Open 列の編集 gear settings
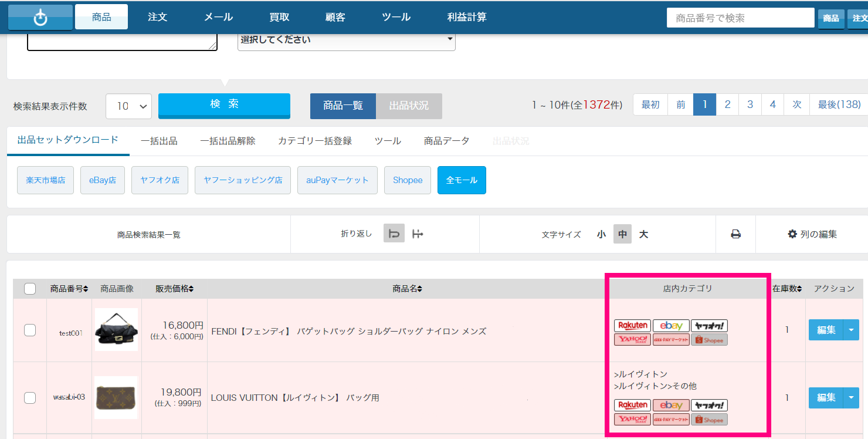Image resolution: width=868 pixels, height=439 pixels. pos(812,234)
